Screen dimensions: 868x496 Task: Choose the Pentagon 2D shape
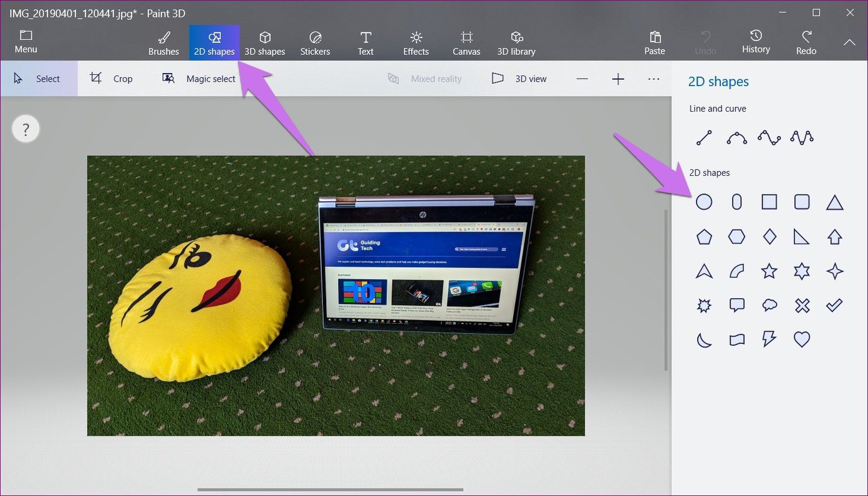click(x=704, y=236)
